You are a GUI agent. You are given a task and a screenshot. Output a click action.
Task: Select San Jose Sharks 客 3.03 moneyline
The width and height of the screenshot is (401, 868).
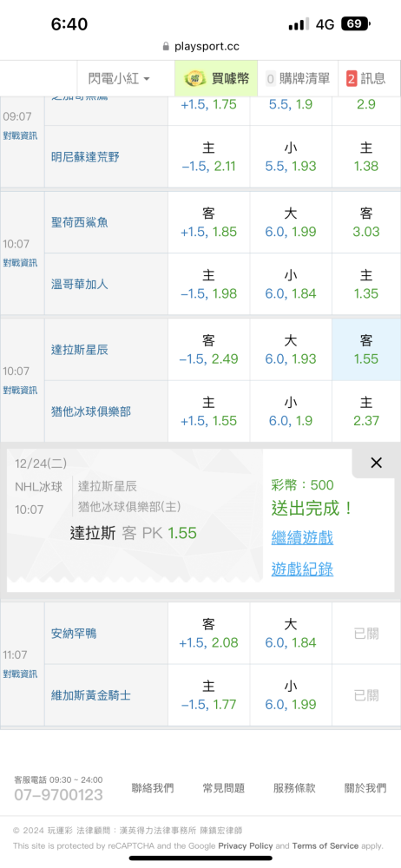[x=366, y=222]
